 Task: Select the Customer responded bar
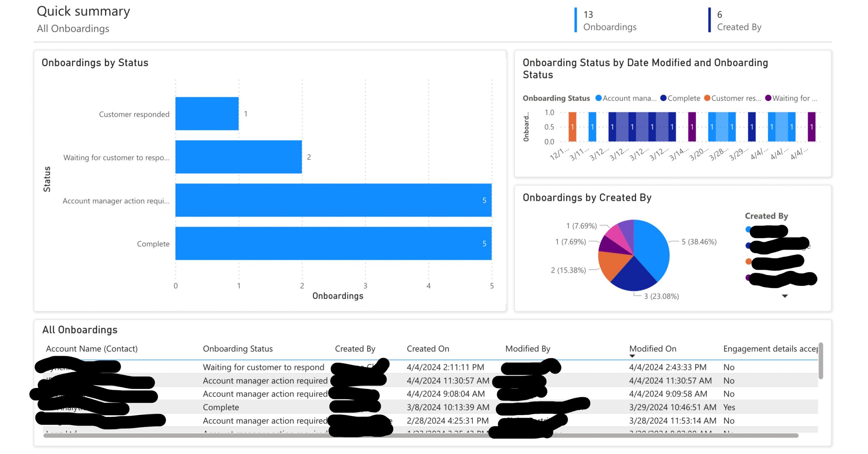[207, 114]
